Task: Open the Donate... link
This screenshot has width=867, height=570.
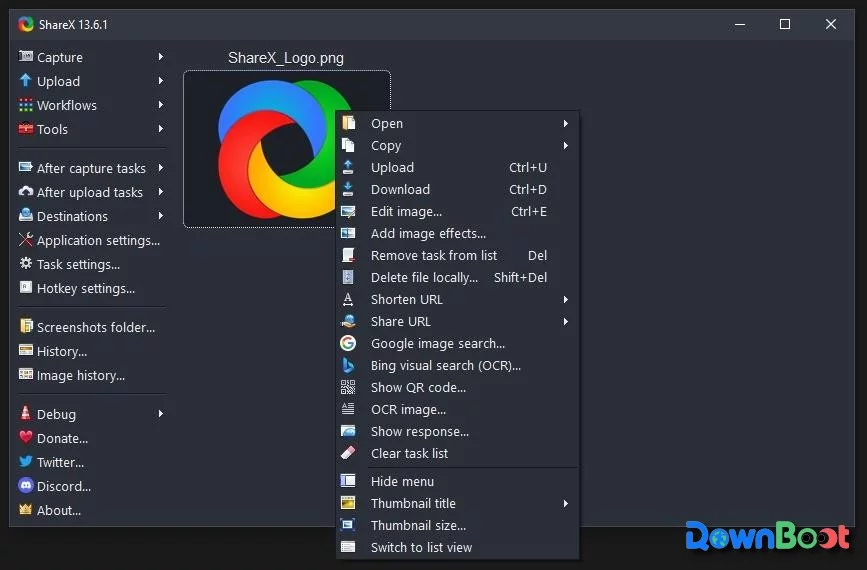Action: point(90,438)
